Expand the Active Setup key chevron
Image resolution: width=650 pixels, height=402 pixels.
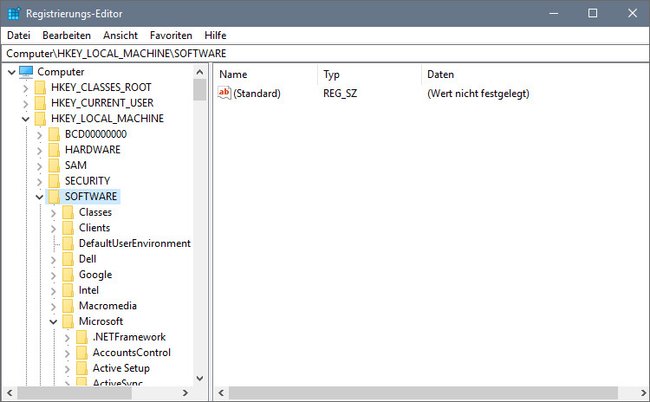(67, 369)
